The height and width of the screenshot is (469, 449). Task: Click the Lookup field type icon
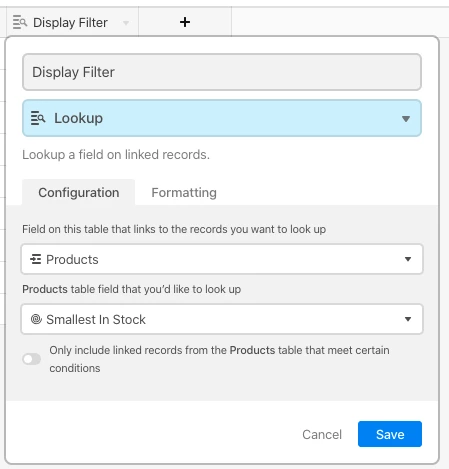[38, 118]
